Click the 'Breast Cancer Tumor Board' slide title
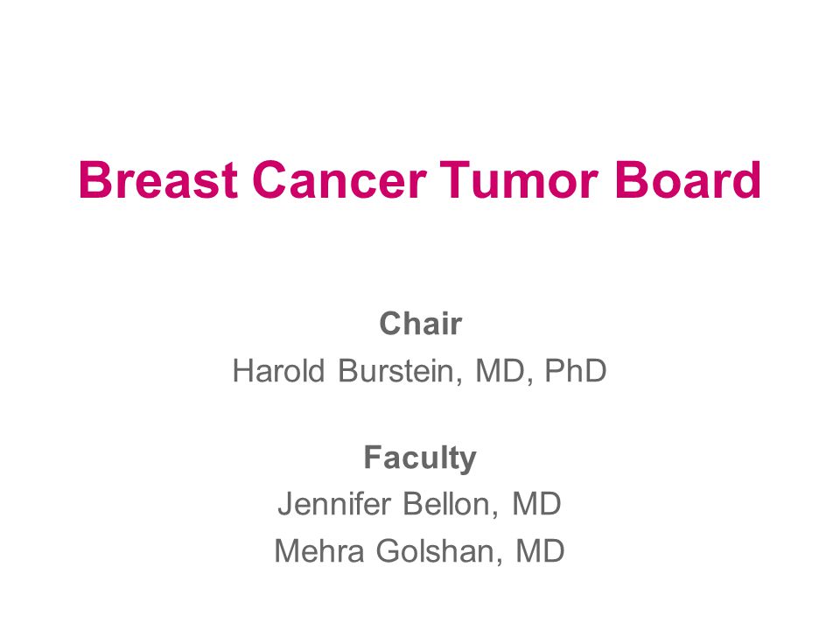Viewport: 840px width, 630px height. [x=419, y=180]
